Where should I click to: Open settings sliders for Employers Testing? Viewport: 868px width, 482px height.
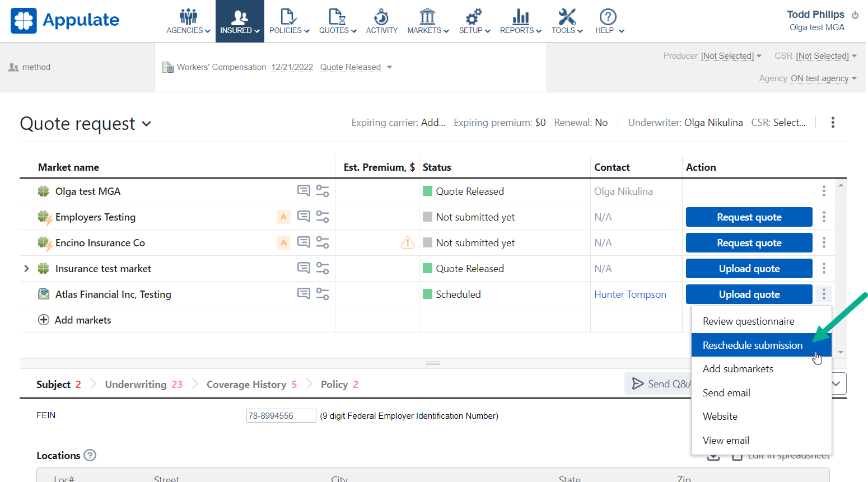click(323, 217)
